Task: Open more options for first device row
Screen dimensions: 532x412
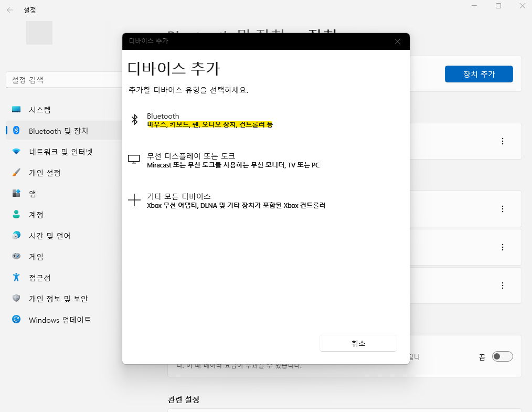Action: 503,141
